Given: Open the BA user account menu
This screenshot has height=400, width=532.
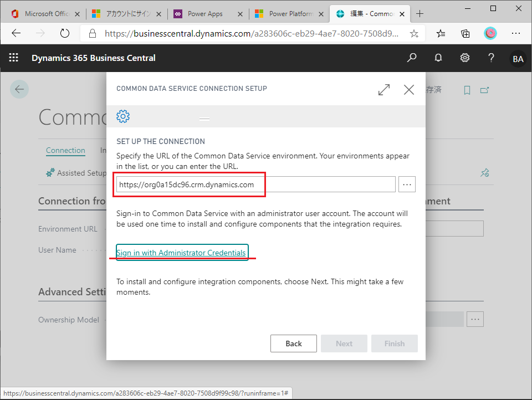Looking at the screenshot, I should [x=518, y=59].
